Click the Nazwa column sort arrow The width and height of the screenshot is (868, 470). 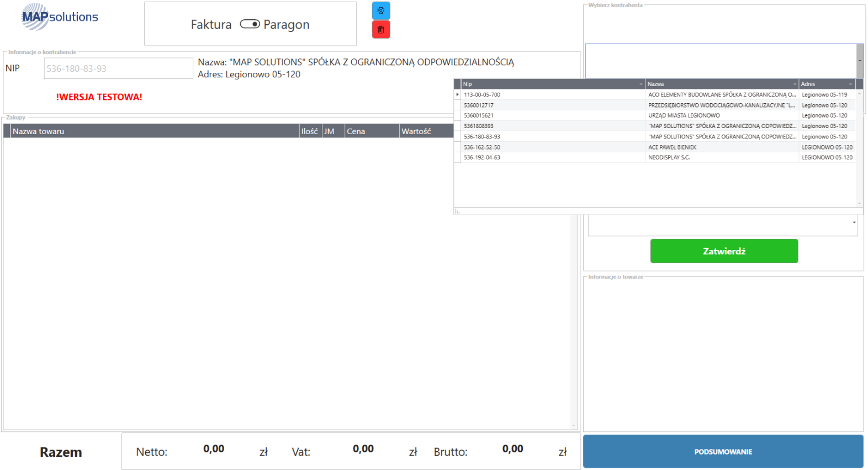tap(795, 84)
